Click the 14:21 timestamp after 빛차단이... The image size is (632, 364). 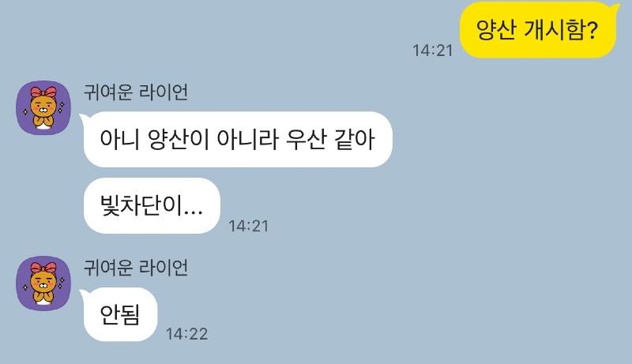click(248, 226)
